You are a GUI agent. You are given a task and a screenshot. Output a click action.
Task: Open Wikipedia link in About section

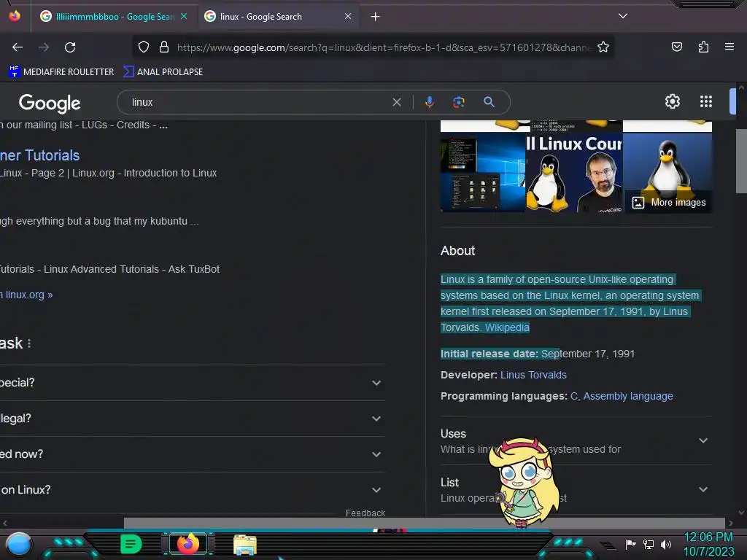507,327
